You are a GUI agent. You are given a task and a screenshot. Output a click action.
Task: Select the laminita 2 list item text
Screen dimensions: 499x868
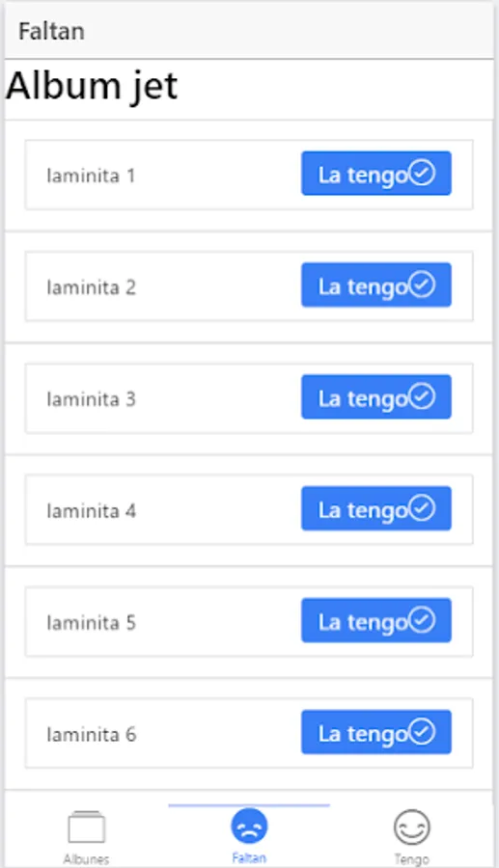coord(92,287)
